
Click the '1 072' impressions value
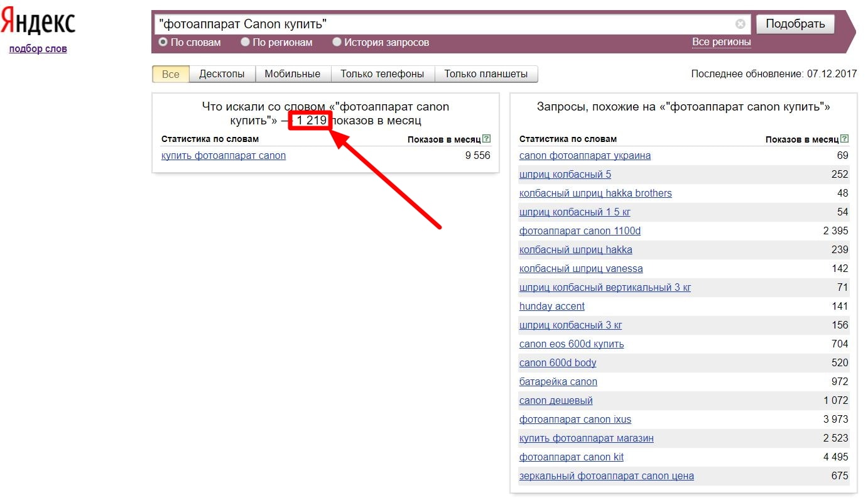[835, 400]
